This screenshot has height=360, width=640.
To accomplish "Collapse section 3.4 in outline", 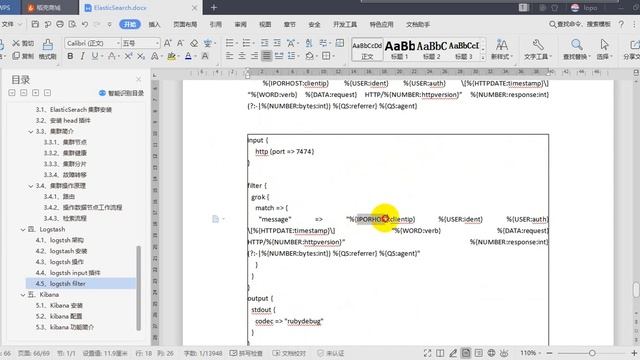I will click(31, 186).
